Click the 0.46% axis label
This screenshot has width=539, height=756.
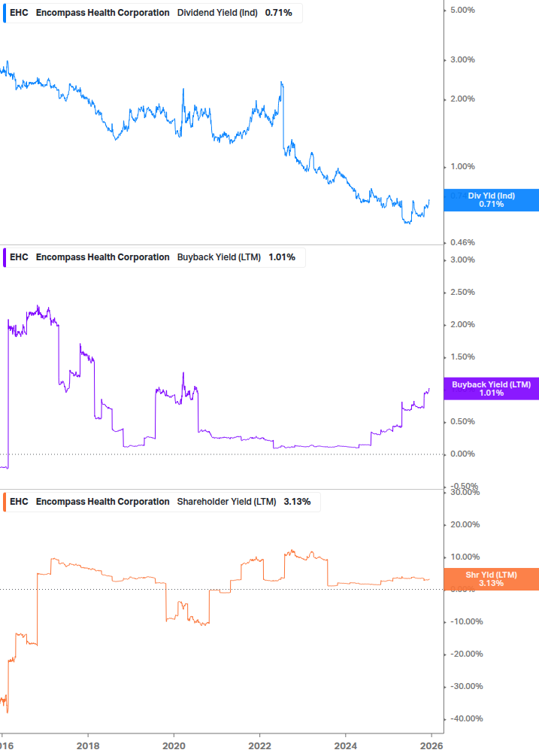(x=462, y=242)
